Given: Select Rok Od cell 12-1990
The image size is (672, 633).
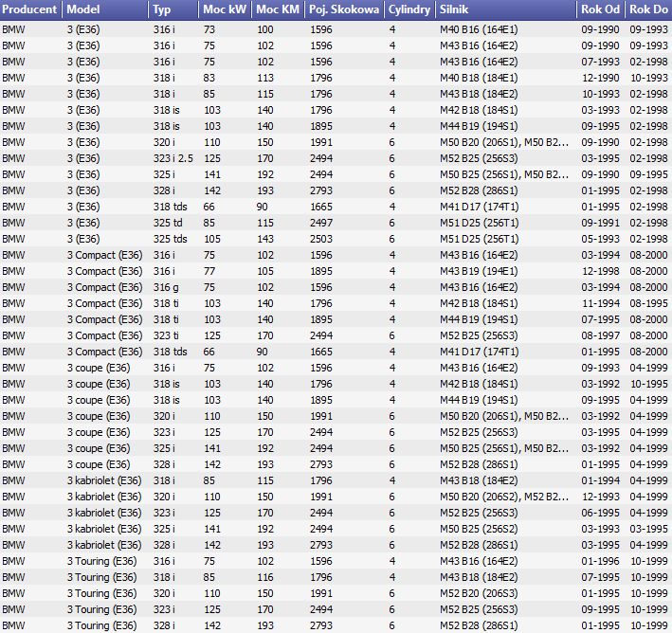Looking at the screenshot, I should [600, 78].
